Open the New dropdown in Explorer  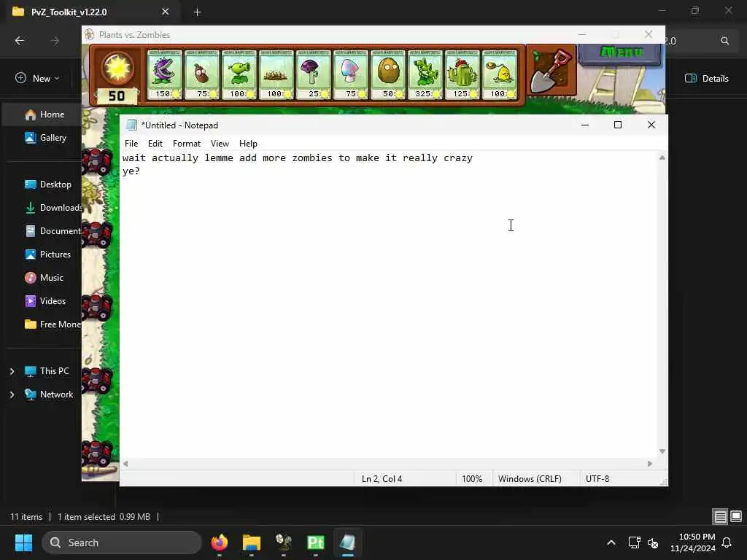pyautogui.click(x=37, y=78)
